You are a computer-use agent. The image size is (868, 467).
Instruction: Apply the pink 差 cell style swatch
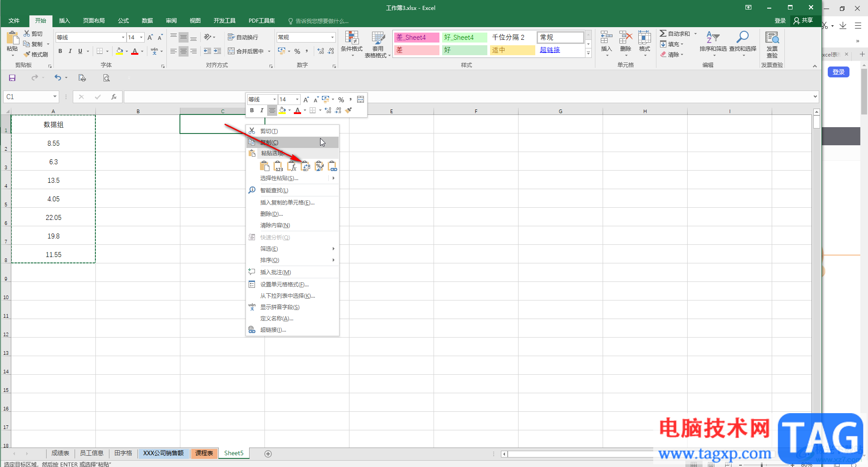pos(416,50)
